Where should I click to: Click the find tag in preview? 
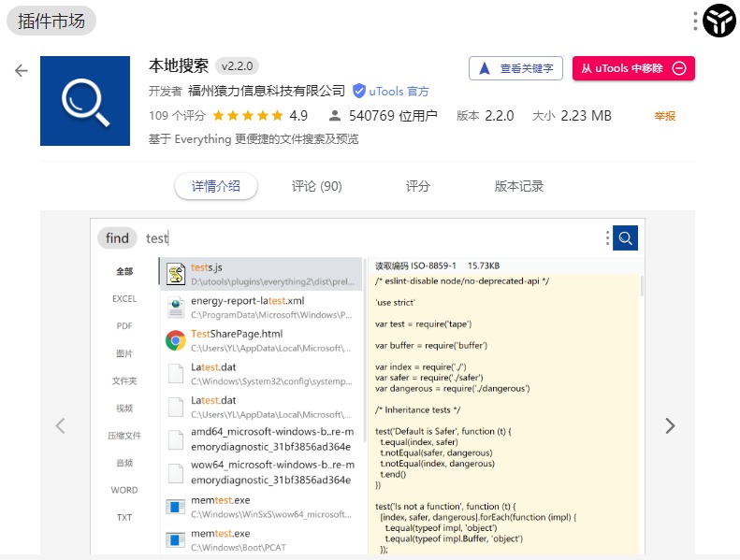[x=117, y=238]
